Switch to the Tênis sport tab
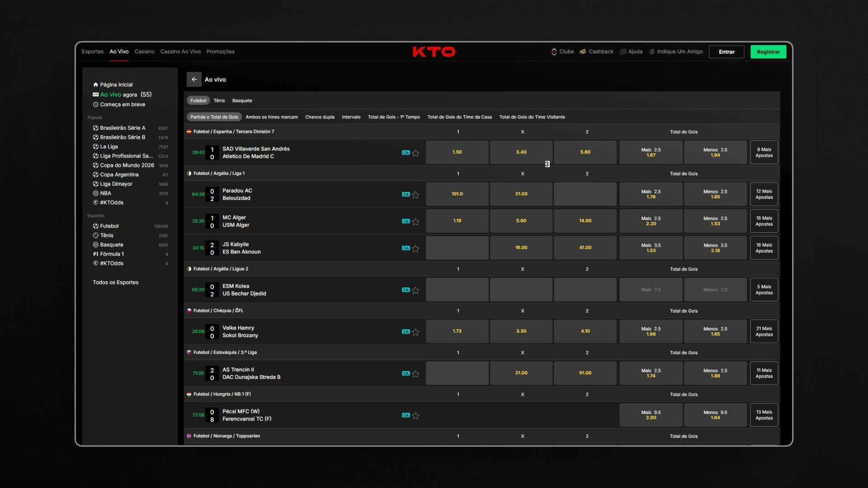This screenshot has height=488, width=868. click(x=219, y=101)
